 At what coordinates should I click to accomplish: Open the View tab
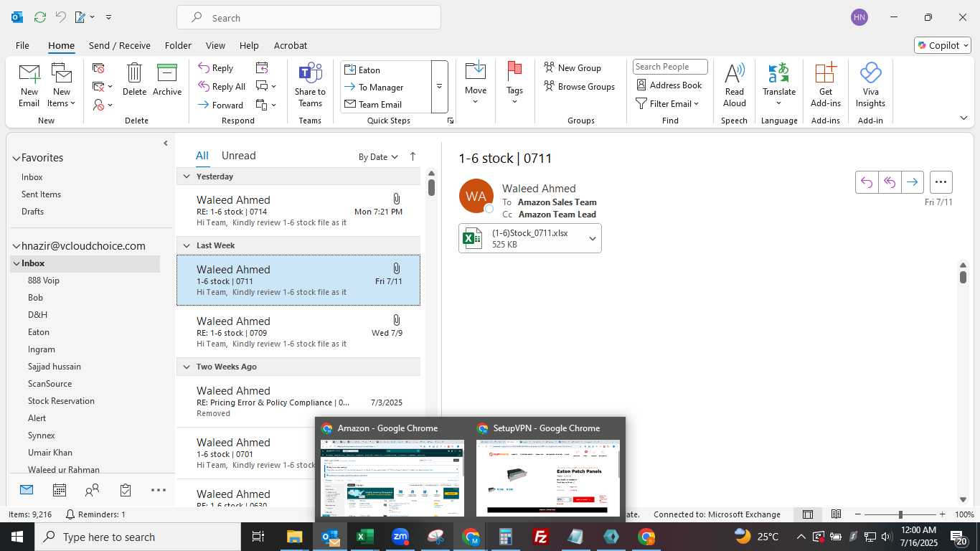coord(215,45)
